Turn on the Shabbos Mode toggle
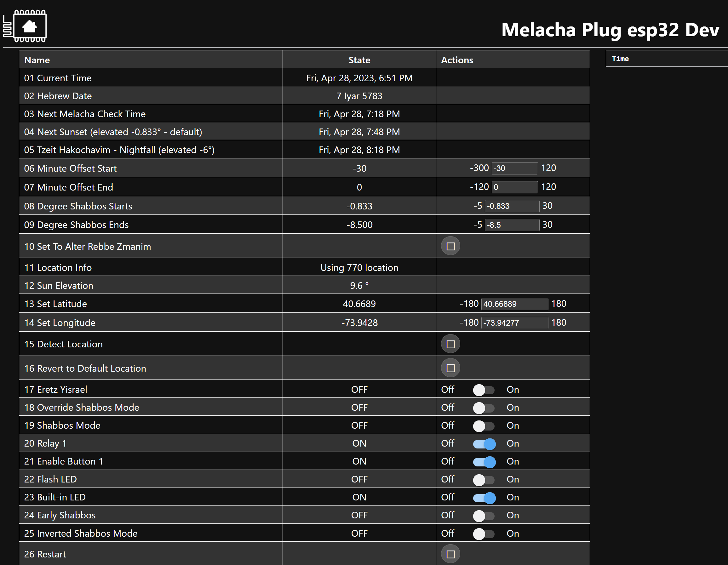The height and width of the screenshot is (565, 728). click(484, 426)
